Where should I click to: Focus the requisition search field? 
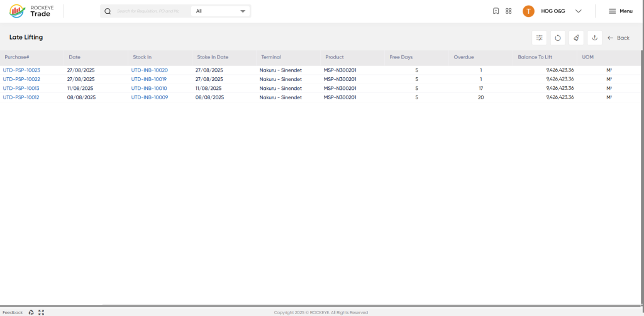click(x=148, y=11)
